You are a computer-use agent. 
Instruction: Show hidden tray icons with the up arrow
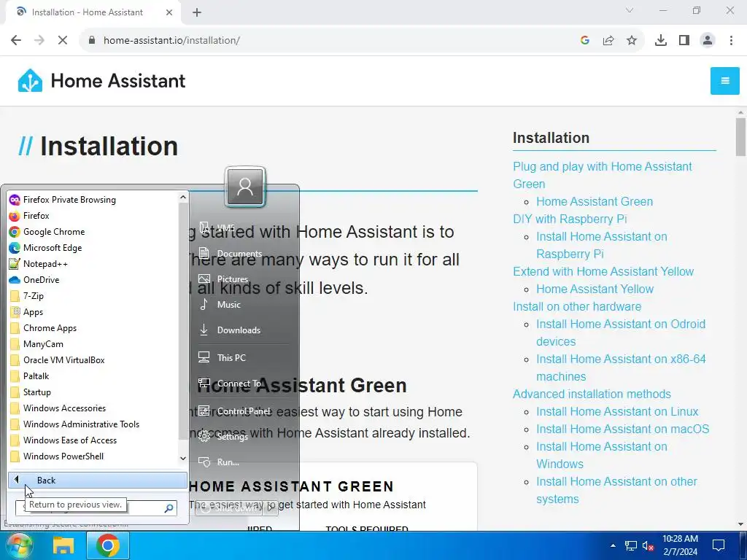[x=613, y=545]
